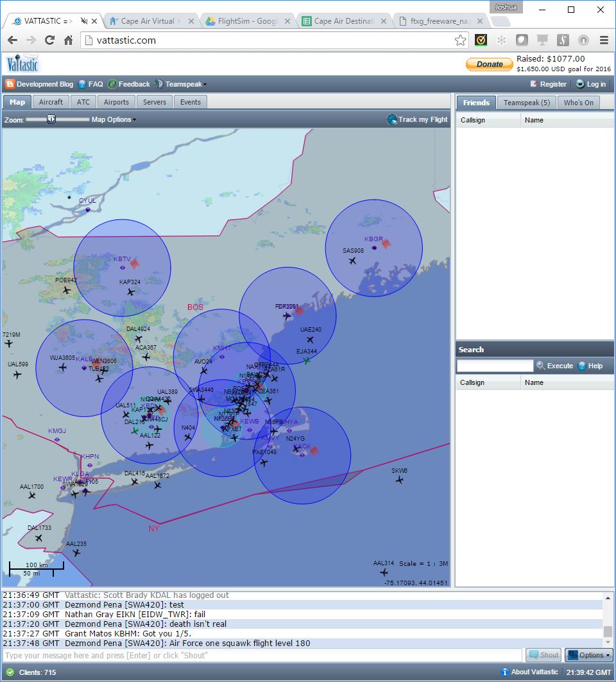This screenshot has height=682, width=616.
Task: Click the chat log scroll down arrow
Action: [x=608, y=642]
